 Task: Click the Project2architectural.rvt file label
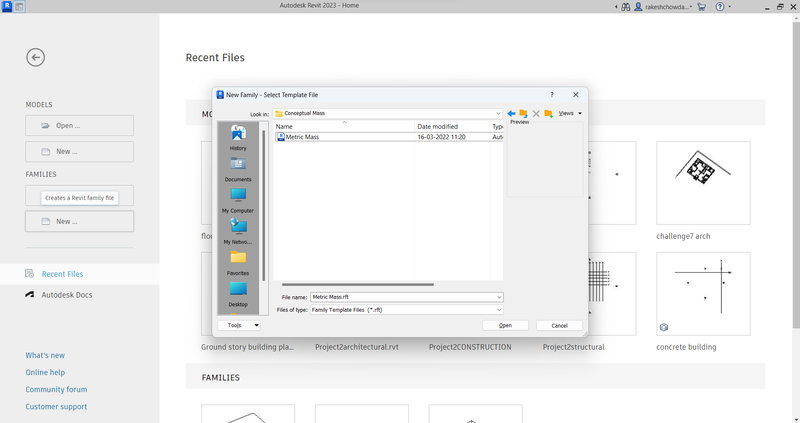[x=357, y=347]
